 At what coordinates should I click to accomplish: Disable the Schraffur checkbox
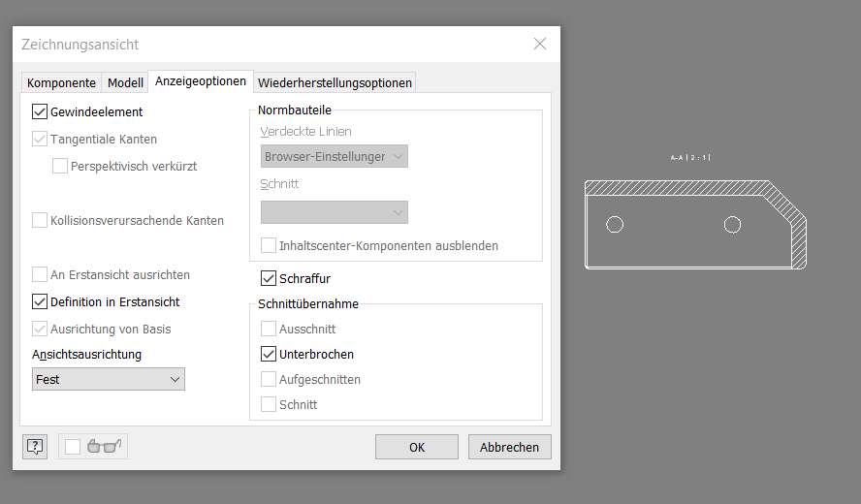pos(269,278)
